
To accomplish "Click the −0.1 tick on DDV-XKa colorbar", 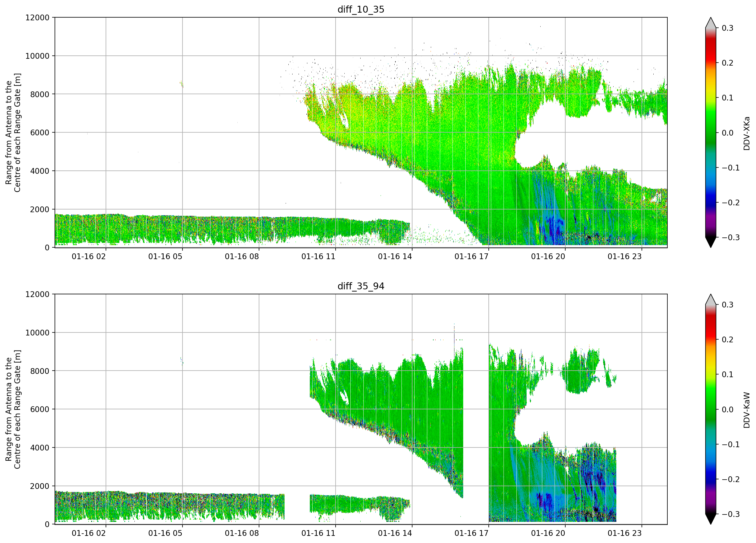I will tap(731, 168).
